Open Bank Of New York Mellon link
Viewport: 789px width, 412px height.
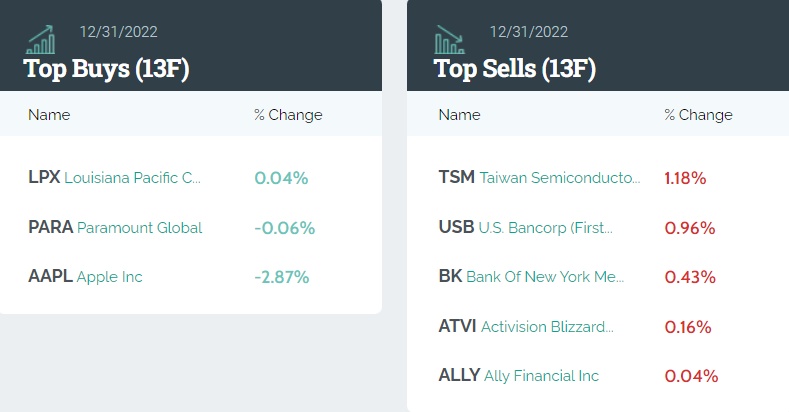[x=545, y=276]
